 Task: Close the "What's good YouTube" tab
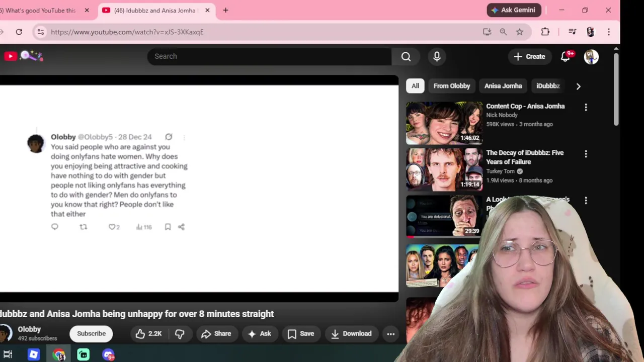tap(87, 10)
